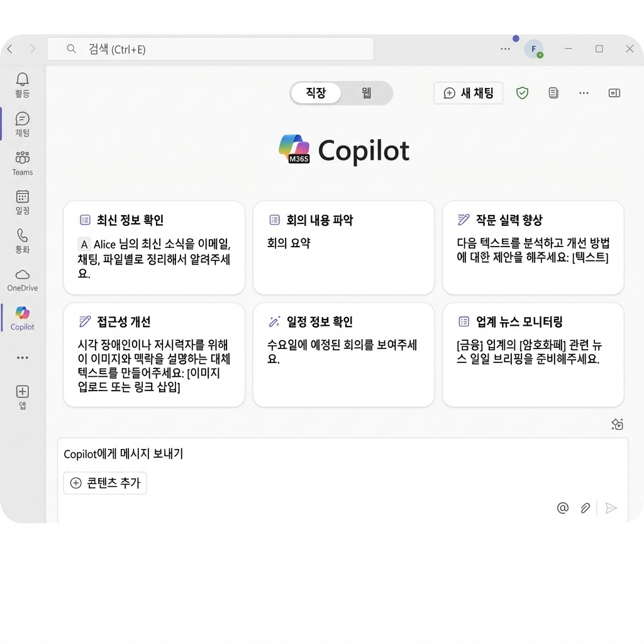Screen dimensions: 644x644
Task: Select the 업계 뉴스 모니터링 prompt card
Action: click(533, 355)
